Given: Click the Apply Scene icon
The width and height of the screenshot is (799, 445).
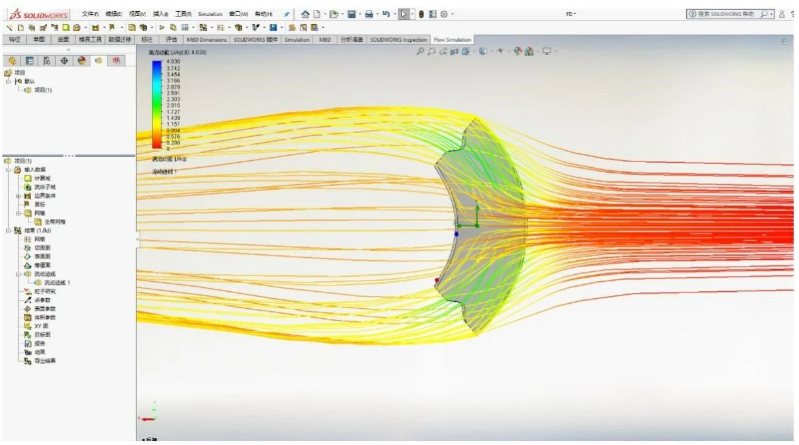Looking at the screenshot, I should pos(529,51).
